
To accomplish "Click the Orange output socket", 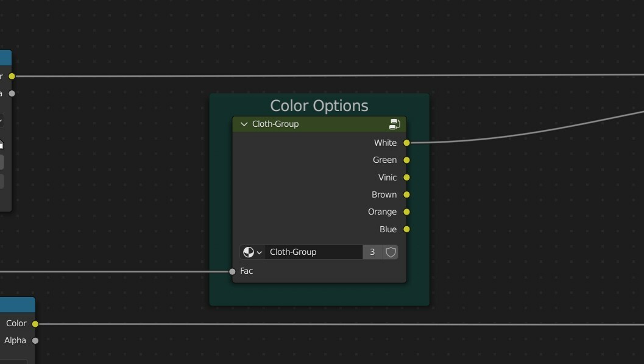I will point(406,212).
